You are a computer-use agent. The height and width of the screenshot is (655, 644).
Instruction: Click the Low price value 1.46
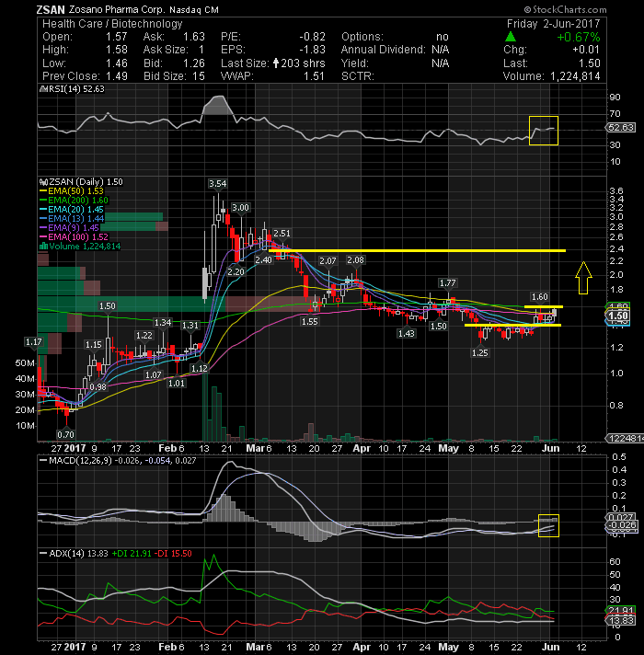coord(117,63)
